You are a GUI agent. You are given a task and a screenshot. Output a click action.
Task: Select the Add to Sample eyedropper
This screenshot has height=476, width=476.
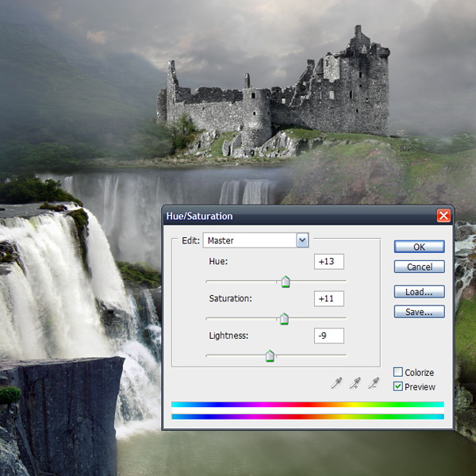[x=355, y=384]
